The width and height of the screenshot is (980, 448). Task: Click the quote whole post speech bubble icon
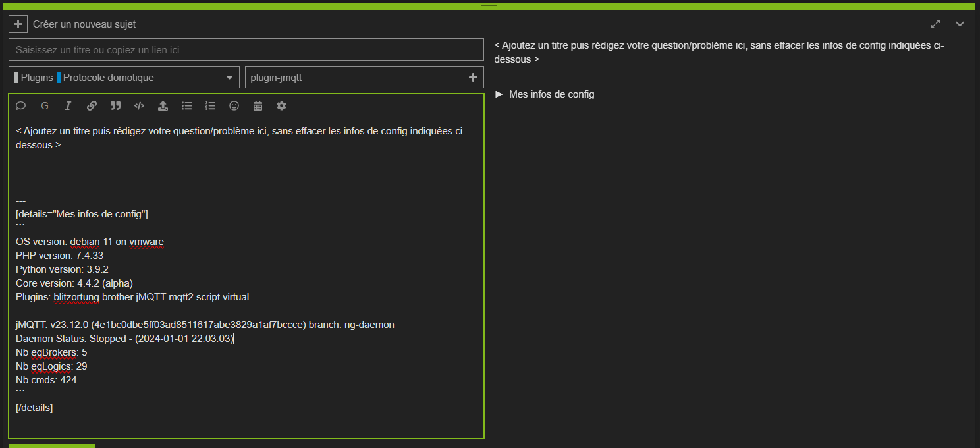point(20,106)
